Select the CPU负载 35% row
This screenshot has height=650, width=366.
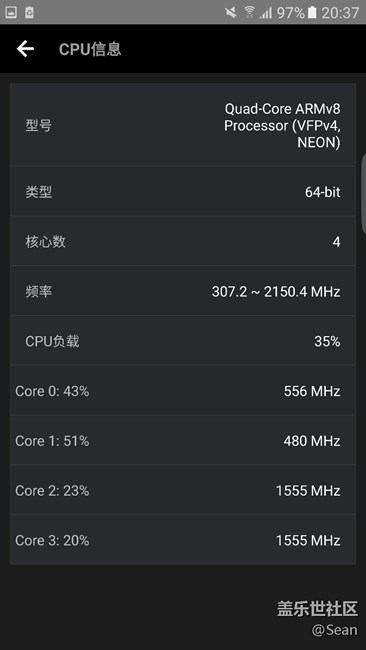coord(183,341)
